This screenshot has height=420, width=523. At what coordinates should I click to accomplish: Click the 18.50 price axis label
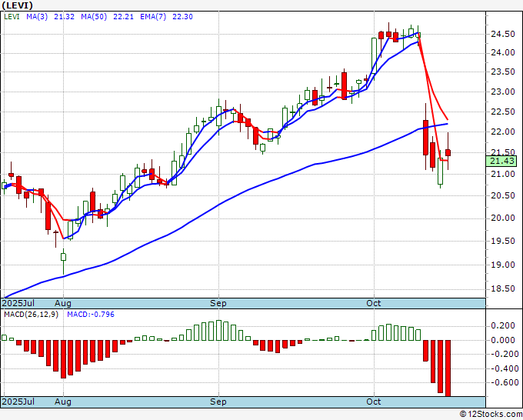503,289
